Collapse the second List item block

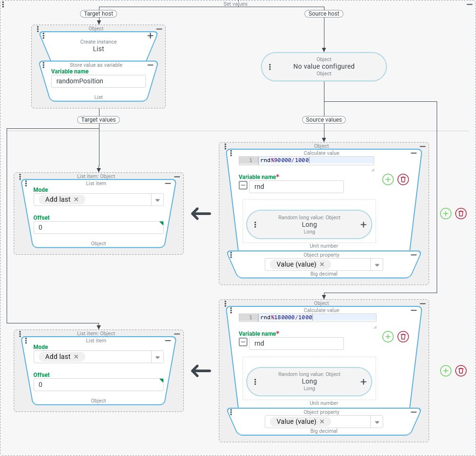click(x=168, y=340)
